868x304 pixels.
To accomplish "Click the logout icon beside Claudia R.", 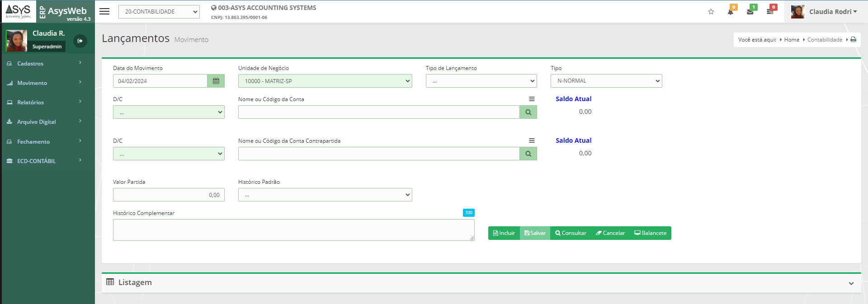I will [x=80, y=41].
